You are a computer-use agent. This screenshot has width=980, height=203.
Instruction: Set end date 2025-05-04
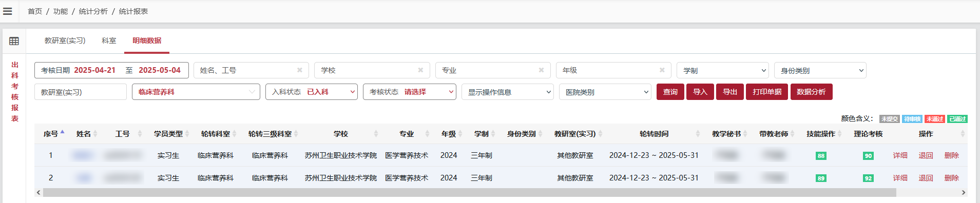tap(160, 70)
